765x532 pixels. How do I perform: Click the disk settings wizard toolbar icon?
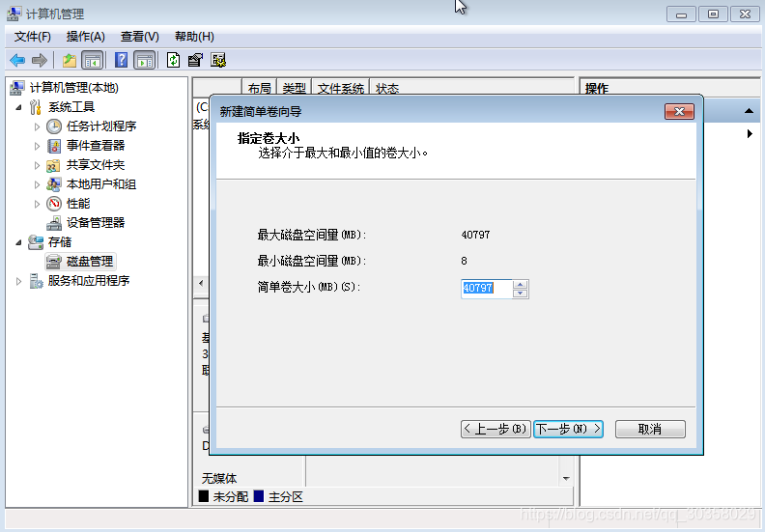click(x=218, y=61)
